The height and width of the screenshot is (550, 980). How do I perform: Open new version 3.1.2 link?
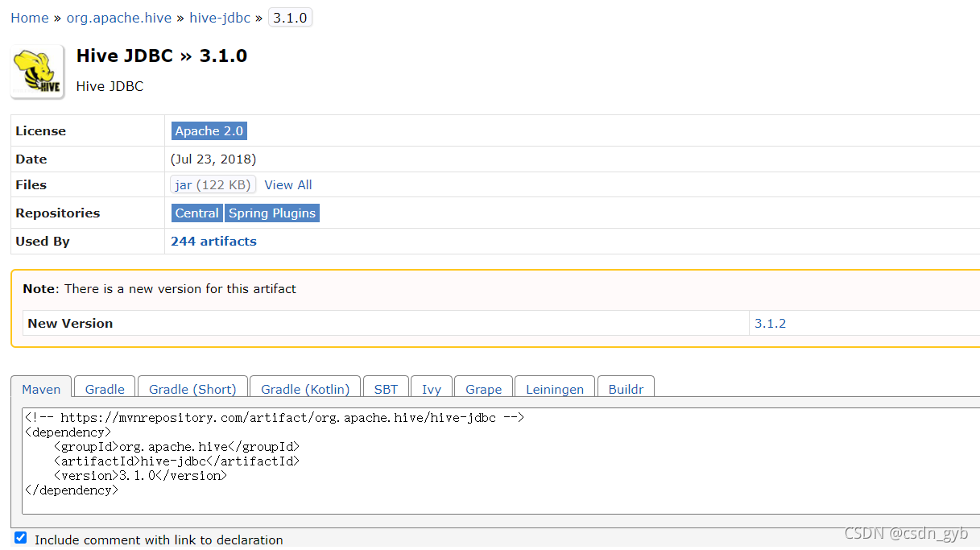pos(770,323)
